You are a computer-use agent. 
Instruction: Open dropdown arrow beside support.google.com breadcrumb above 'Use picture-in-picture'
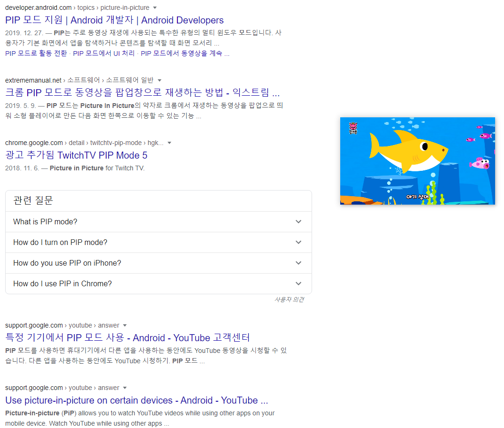click(x=125, y=388)
